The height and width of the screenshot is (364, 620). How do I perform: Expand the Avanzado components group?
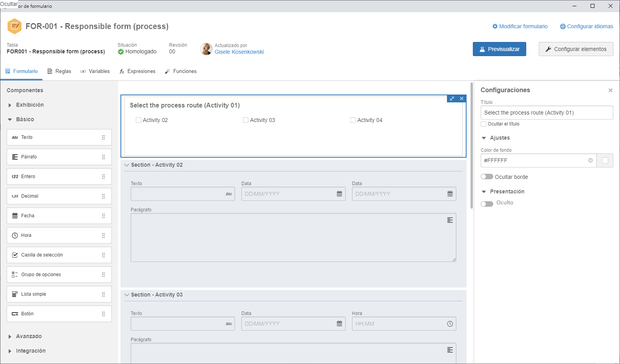(10, 337)
